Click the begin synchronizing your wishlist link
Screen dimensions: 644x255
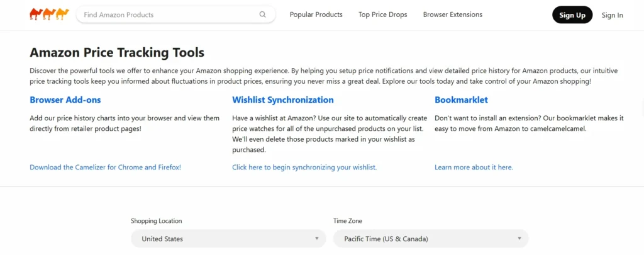(x=304, y=167)
